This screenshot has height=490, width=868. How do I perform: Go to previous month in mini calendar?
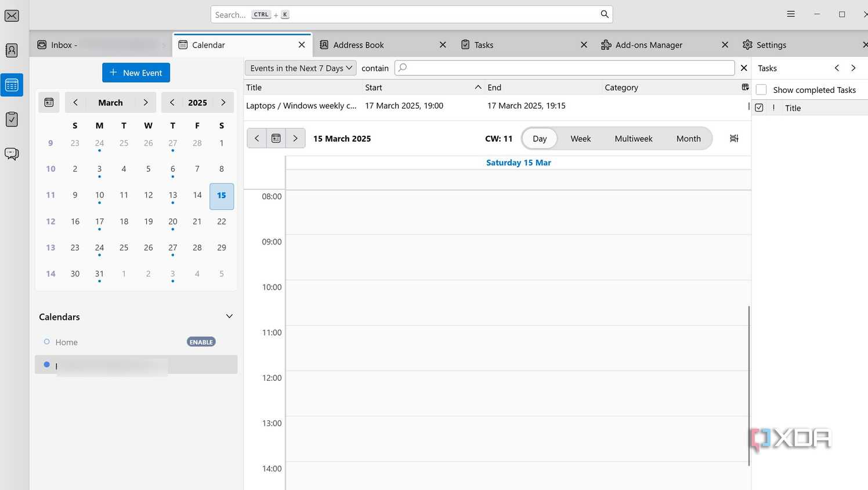tap(75, 102)
